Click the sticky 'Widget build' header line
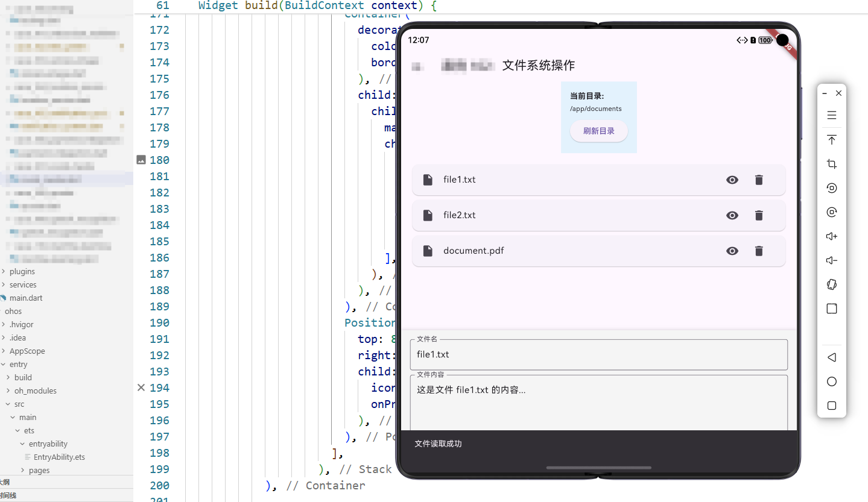This screenshot has width=868, height=502. click(317, 6)
